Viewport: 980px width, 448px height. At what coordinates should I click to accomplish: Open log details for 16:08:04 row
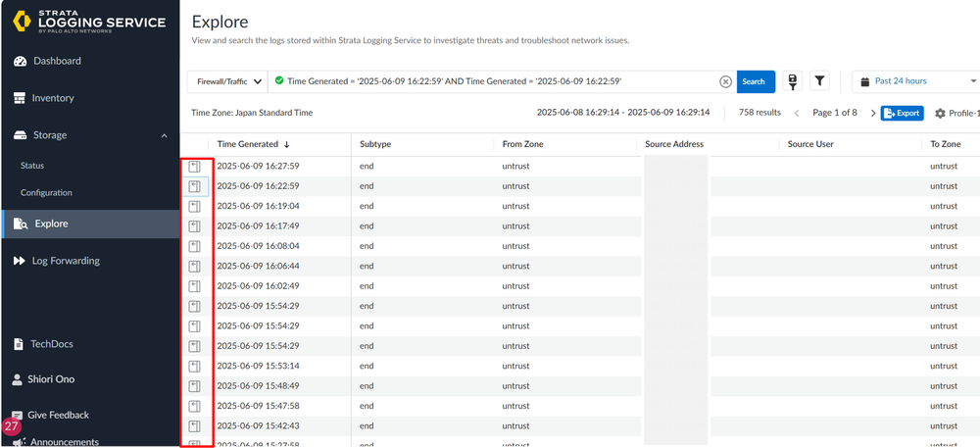[194, 246]
